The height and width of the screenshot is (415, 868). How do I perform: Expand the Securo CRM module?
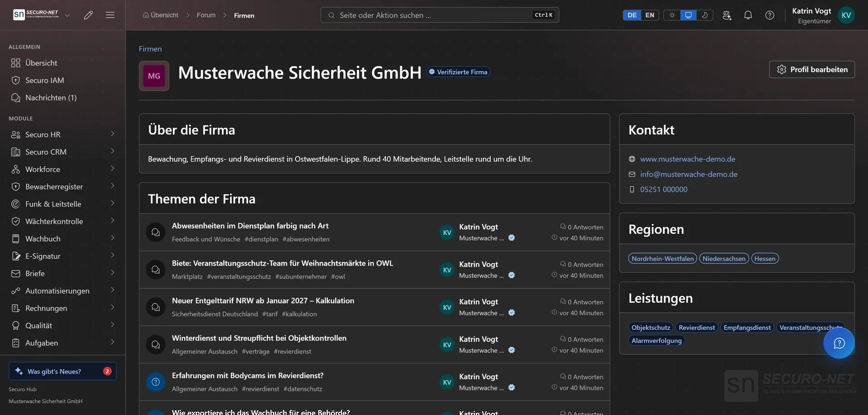coord(63,152)
